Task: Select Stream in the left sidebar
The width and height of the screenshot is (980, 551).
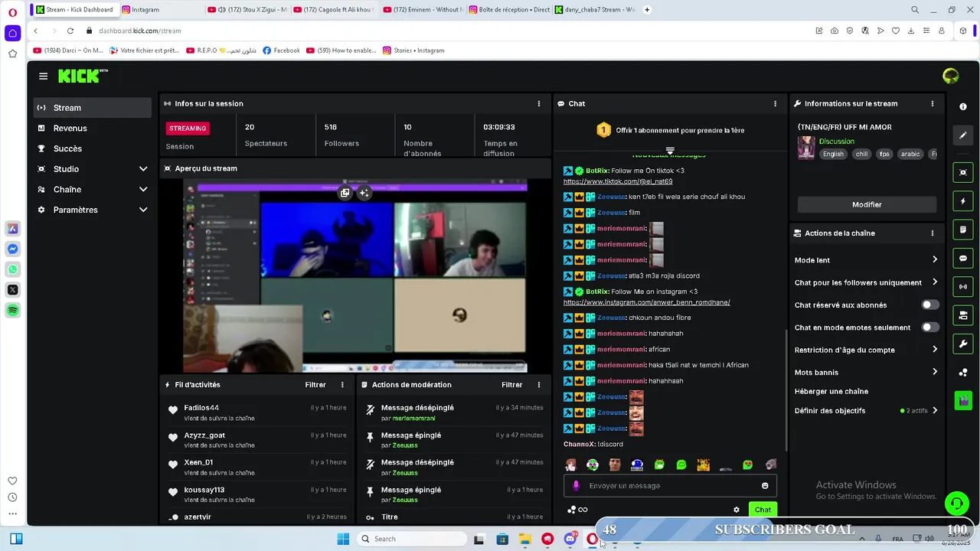Action: pyautogui.click(x=93, y=108)
